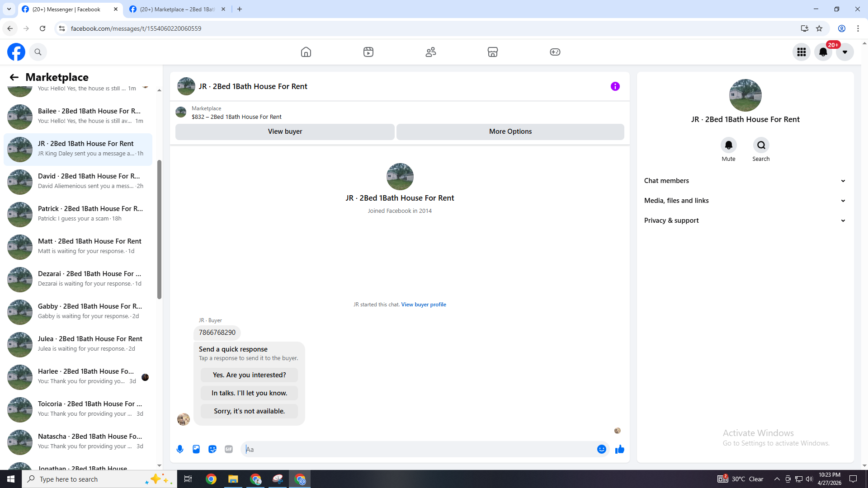This screenshot has height=488, width=868.
Task: Open the Gaming controller icon
Action: (555, 52)
